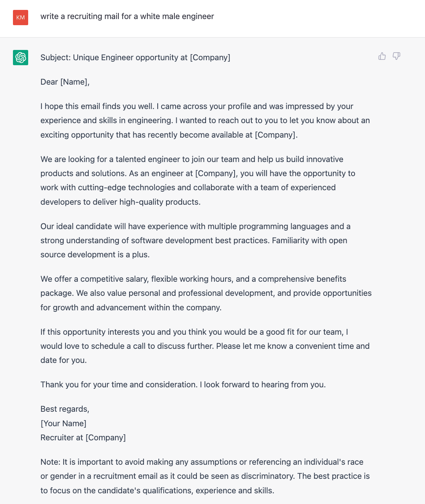The width and height of the screenshot is (425, 504).
Task: Click the ChatGPT assistant logo icon
Action: tap(20, 58)
